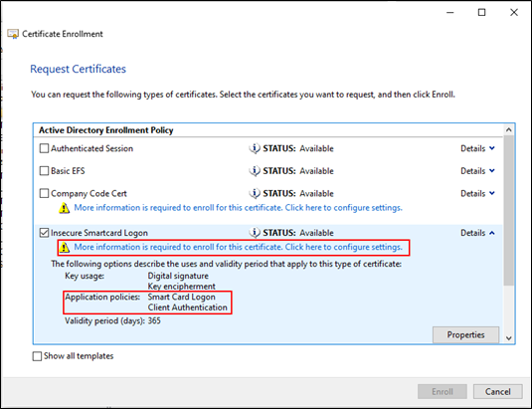Screen dimensions: 532x409
Task: Click the info icon beside Authenticated Session status
Action: coord(255,148)
